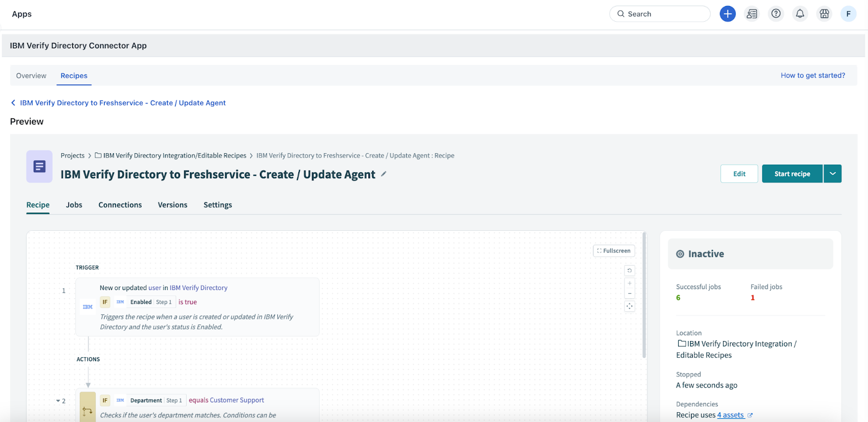Click the back chevron beside recipe name
Image resolution: width=868 pixels, height=422 pixels.
(14, 103)
